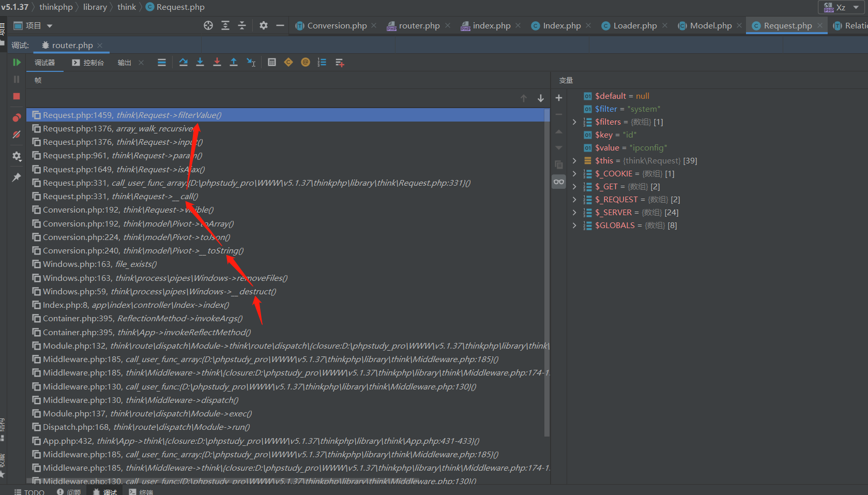Select frame Windows.php:59 __destruct()
Screen dimensions: 868x495
click(x=287, y=292)
